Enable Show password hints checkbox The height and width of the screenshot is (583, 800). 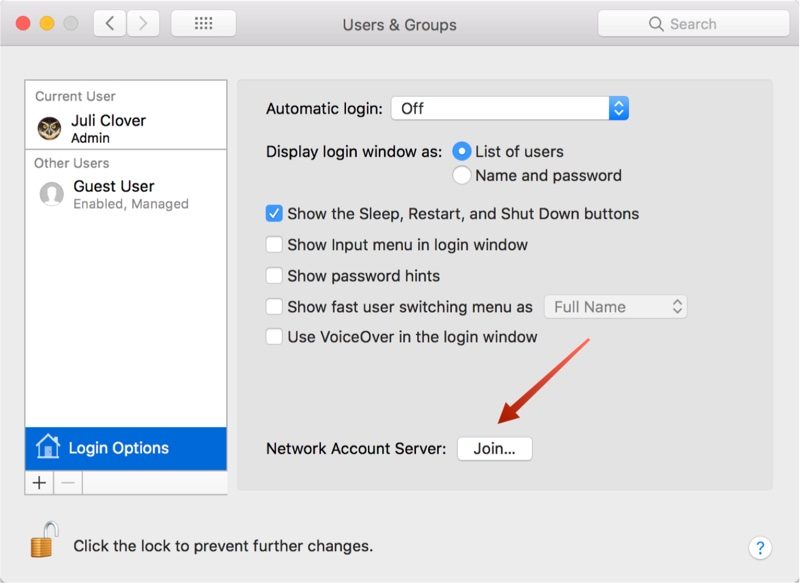(x=274, y=275)
